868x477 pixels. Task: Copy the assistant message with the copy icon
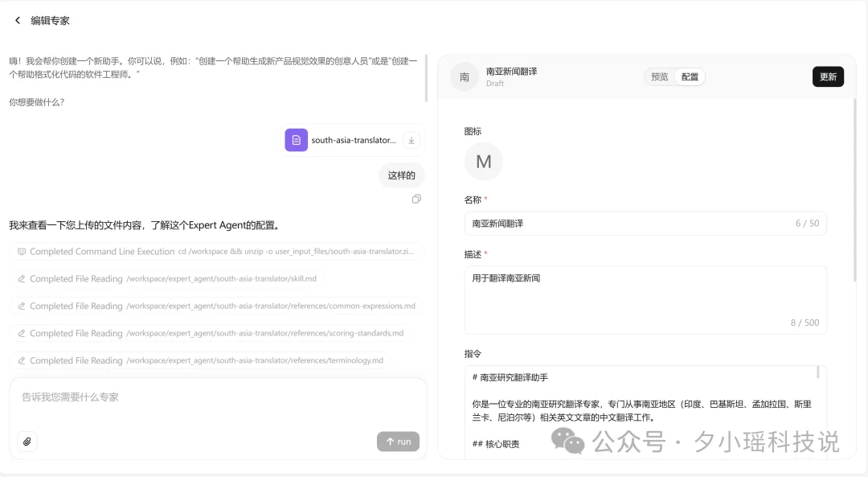click(x=416, y=199)
